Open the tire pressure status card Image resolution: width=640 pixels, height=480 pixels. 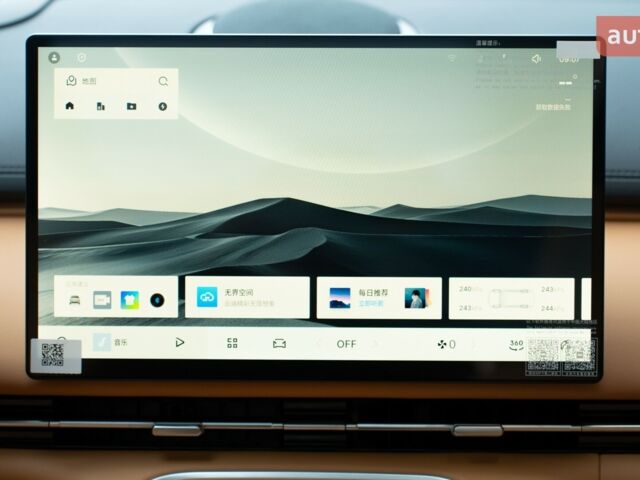tap(511, 298)
